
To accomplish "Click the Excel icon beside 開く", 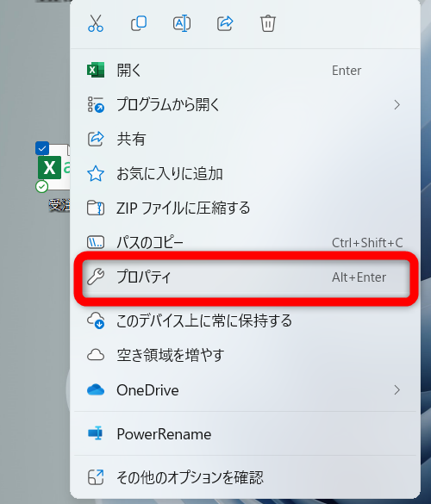I will point(96,70).
